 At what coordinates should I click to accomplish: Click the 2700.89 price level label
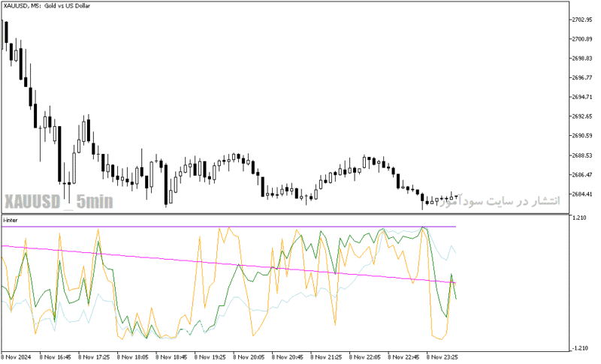click(581, 39)
